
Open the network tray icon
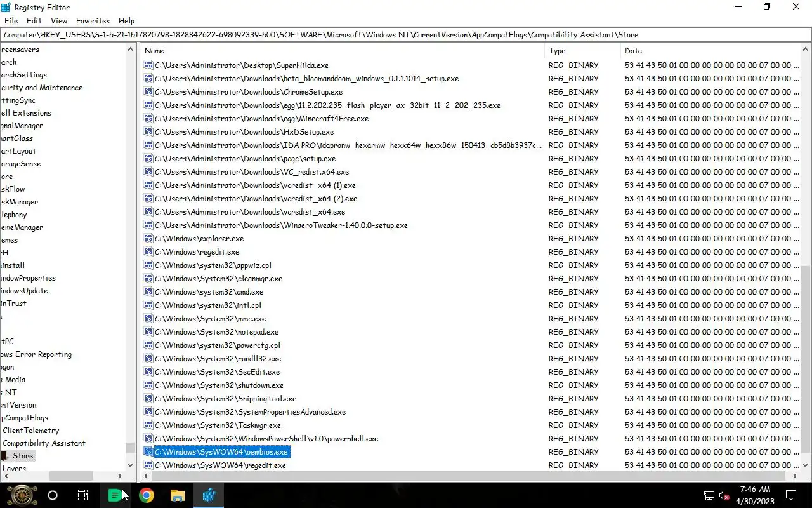(709, 495)
